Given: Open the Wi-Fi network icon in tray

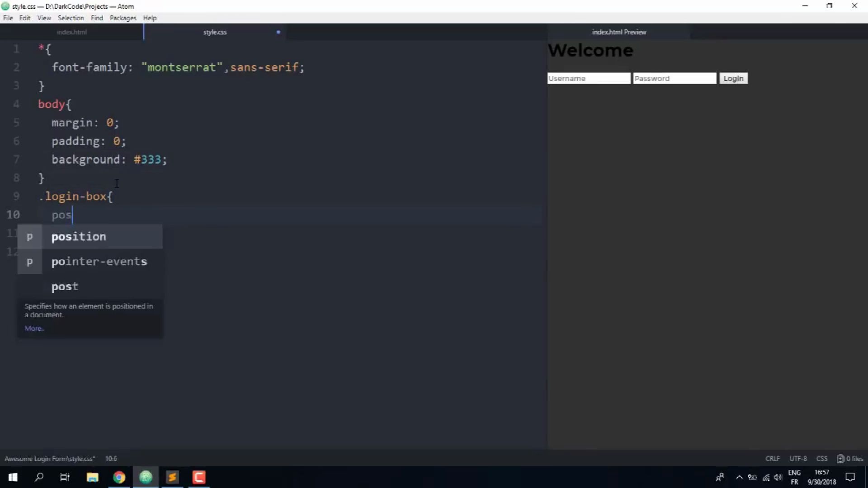Looking at the screenshot, I should tap(766, 477).
